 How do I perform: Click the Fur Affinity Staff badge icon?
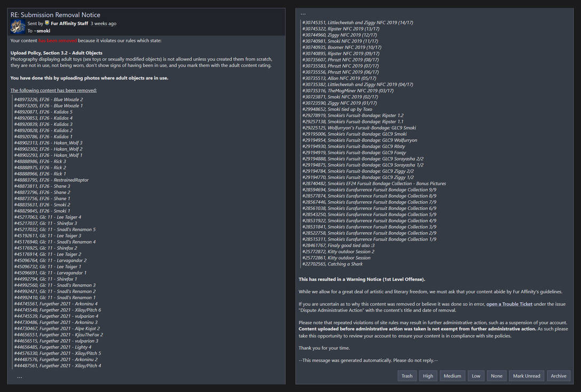click(x=47, y=23)
